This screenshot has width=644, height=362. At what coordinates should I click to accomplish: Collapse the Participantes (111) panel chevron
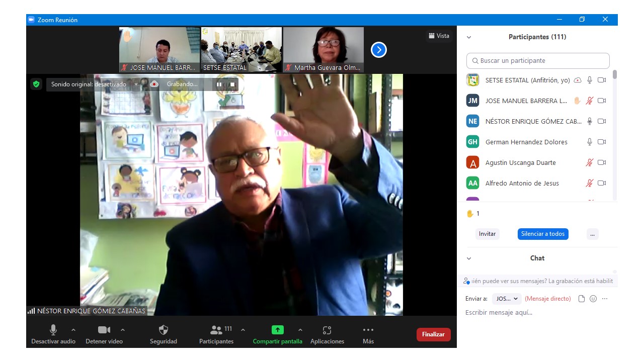coord(469,37)
